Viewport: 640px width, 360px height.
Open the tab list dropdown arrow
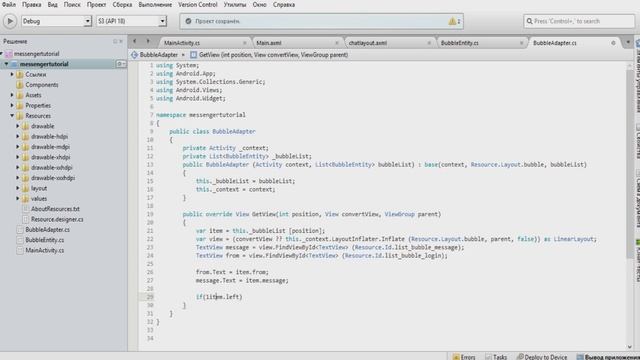(x=628, y=42)
